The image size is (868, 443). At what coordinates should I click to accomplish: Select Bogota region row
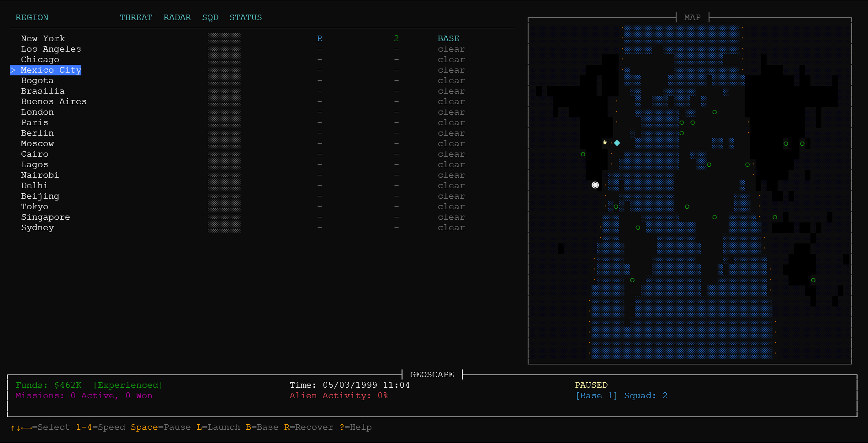[x=37, y=80]
